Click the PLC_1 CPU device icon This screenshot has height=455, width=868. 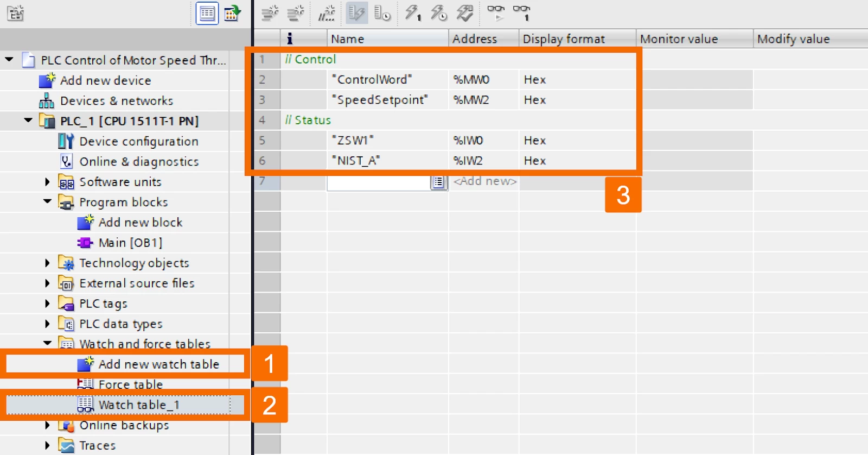47,121
